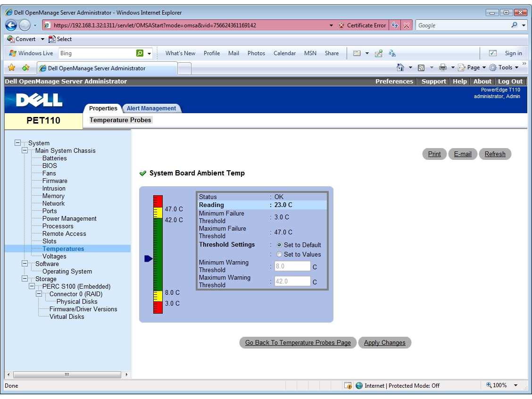Image resolution: width=532 pixels, height=399 pixels.
Task: Collapse the Connector 0 (RAID) node
Action: pyautogui.click(x=39, y=294)
